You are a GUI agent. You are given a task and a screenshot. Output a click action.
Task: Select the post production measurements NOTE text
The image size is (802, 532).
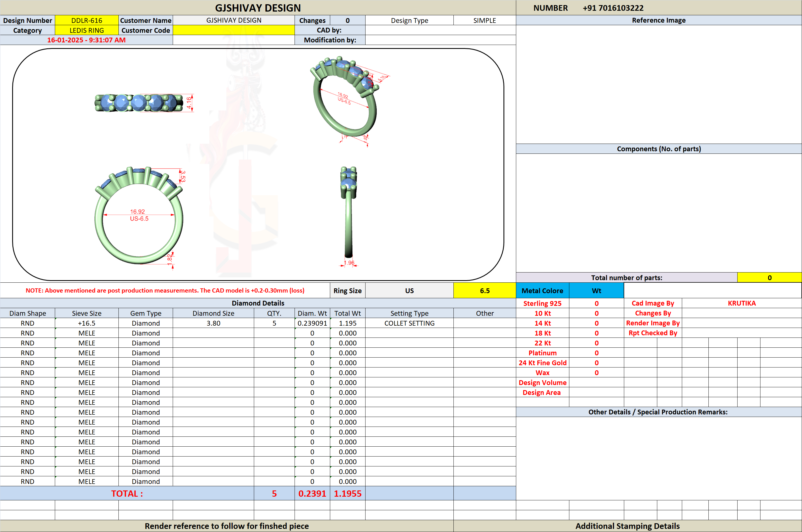(165, 291)
